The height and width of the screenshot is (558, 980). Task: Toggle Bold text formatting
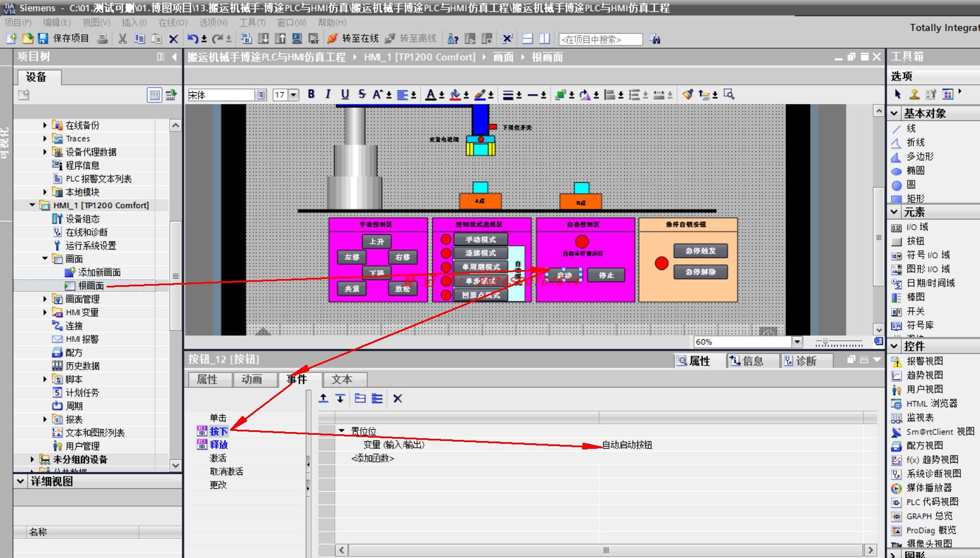tap(311, 94)
